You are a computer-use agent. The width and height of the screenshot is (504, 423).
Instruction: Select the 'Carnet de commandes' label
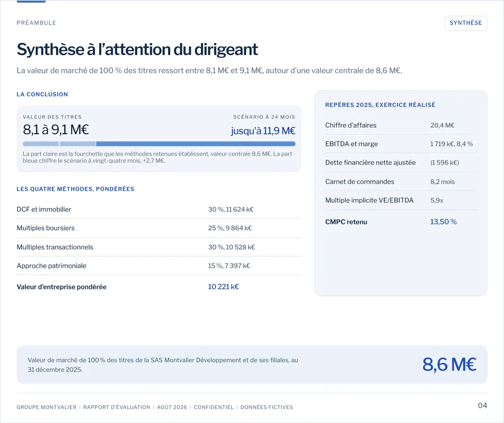click(360, 181)
